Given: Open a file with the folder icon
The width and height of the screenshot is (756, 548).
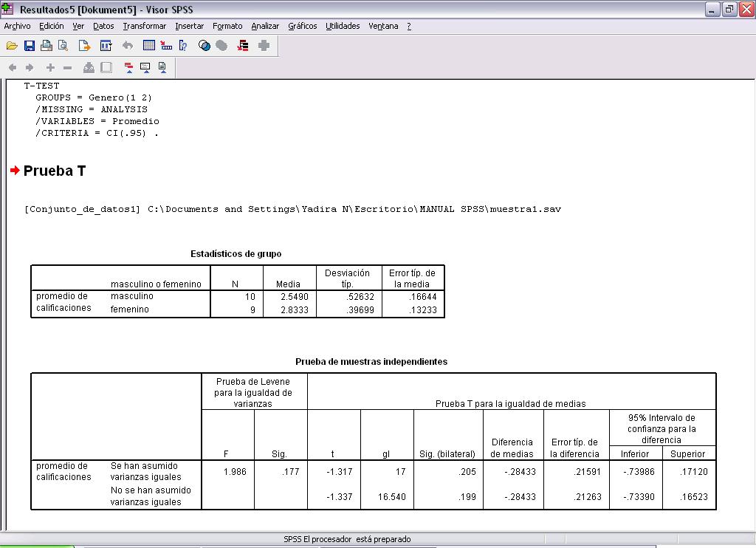Looking at the screenshot, I should click(x=12, y=46).
